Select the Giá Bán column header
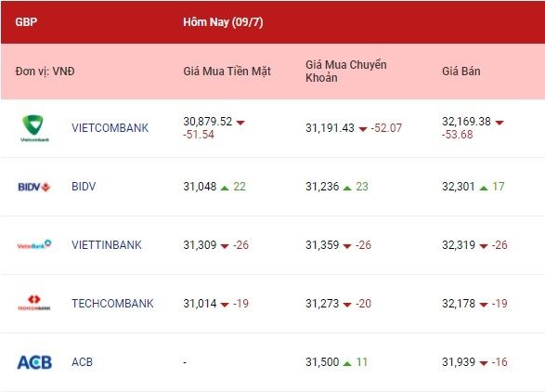Screen dimensions: 545x392 (461, 72)
